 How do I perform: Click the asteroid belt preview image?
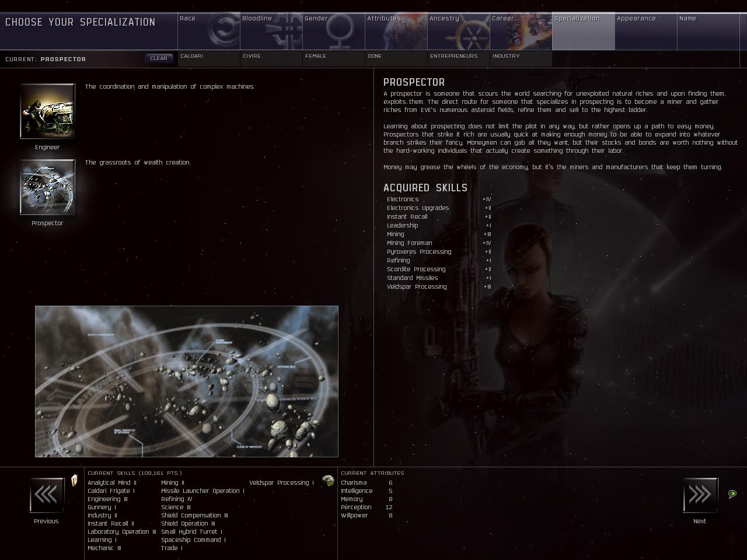(187, 381)
